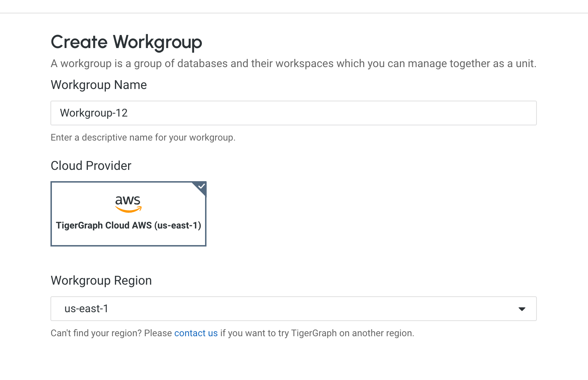Click the Workgroup Name input field
588x380 pixels.
pyautogui.click(x=293, y=113)
